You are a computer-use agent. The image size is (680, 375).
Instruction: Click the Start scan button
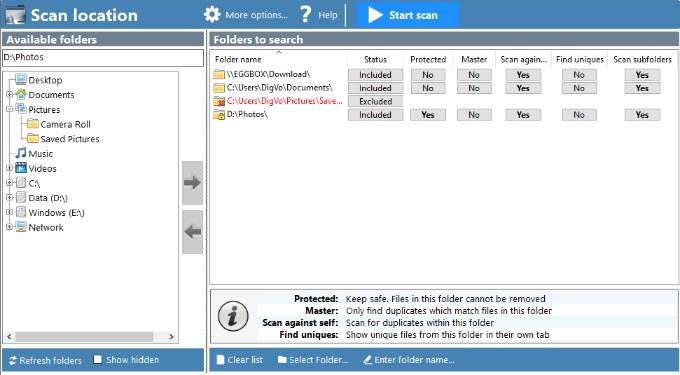(x=407, y=15)
